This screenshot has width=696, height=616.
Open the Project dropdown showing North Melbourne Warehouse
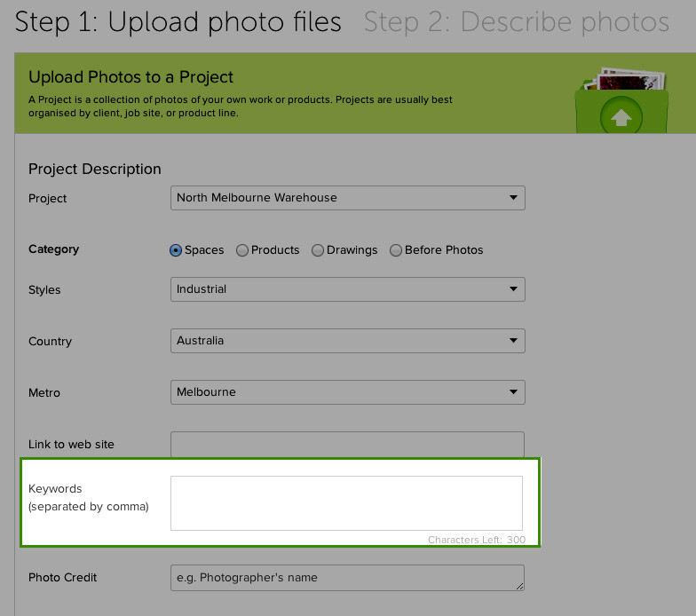(x=348, y=198)
